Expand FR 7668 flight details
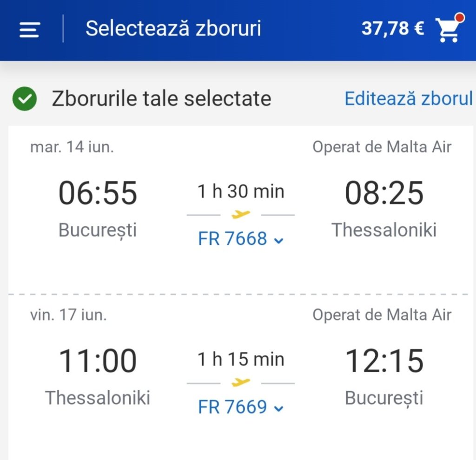 click(240, 239)
